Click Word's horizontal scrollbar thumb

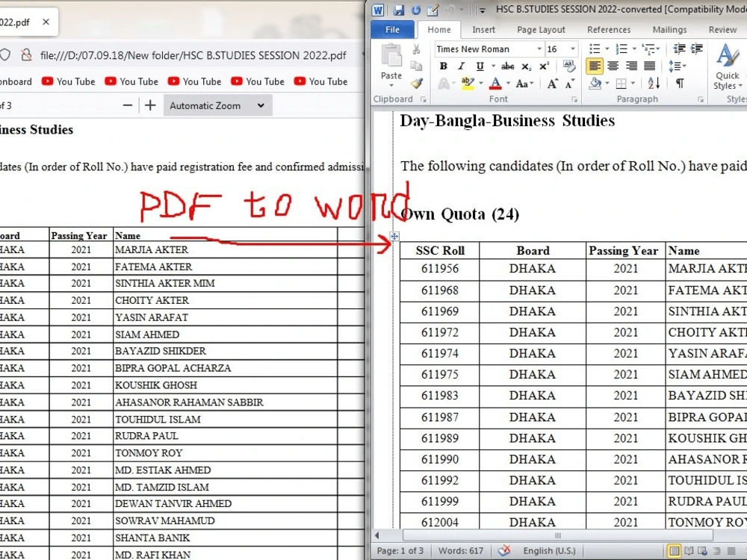click(x=558, y=535)
